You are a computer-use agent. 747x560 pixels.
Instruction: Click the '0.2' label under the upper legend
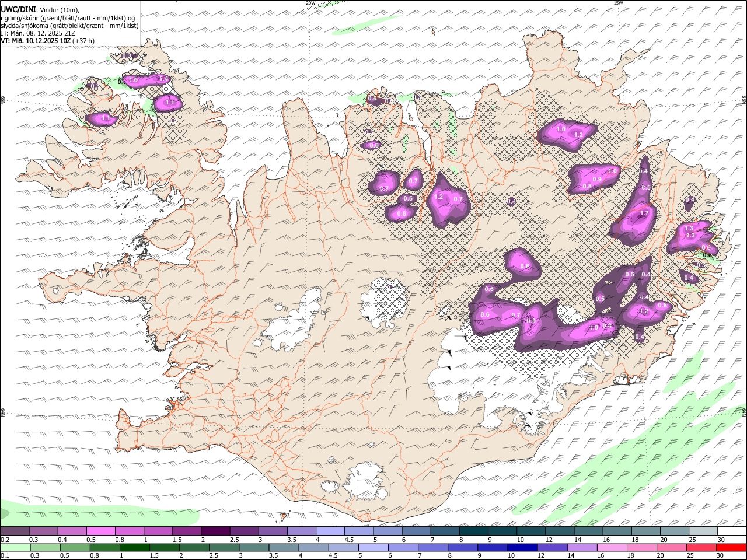(4, 540)
